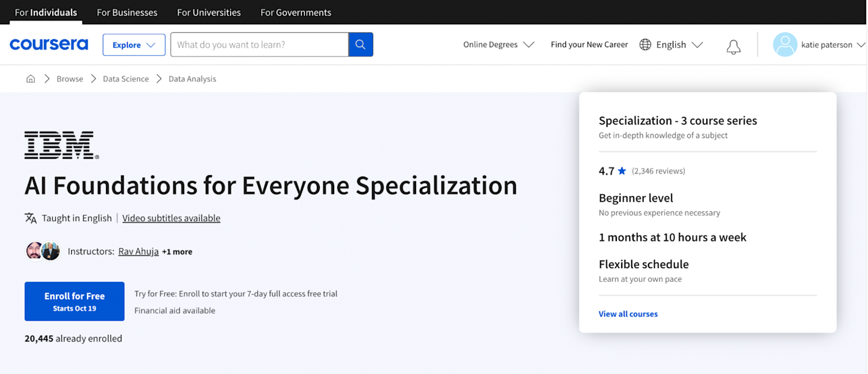The image size is (868, 374).
Task: Click the Flexible schedule text
Action: pos(644,264)
